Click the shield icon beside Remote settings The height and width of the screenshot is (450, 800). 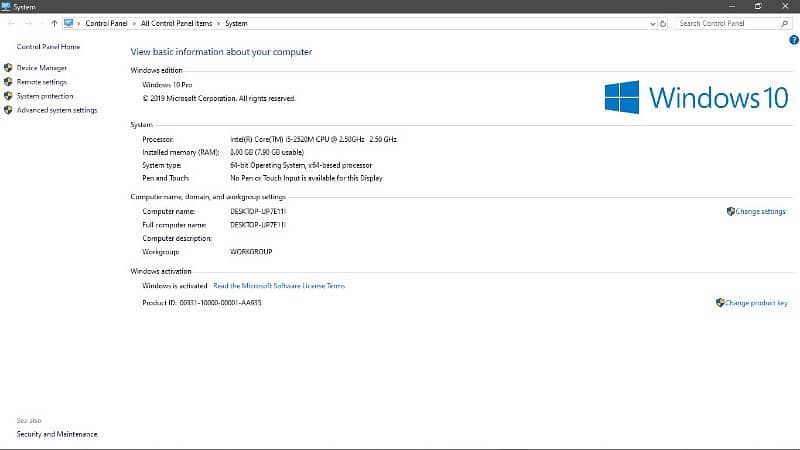(9, 82)
